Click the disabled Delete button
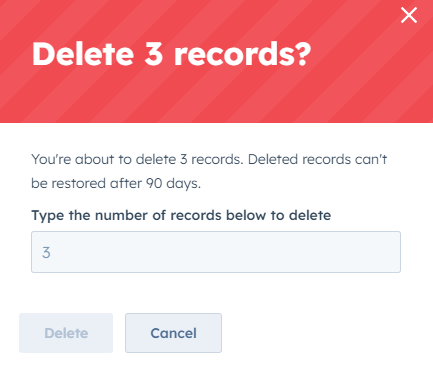The height and width of the screenshot is (368, 433). (66, 333)
